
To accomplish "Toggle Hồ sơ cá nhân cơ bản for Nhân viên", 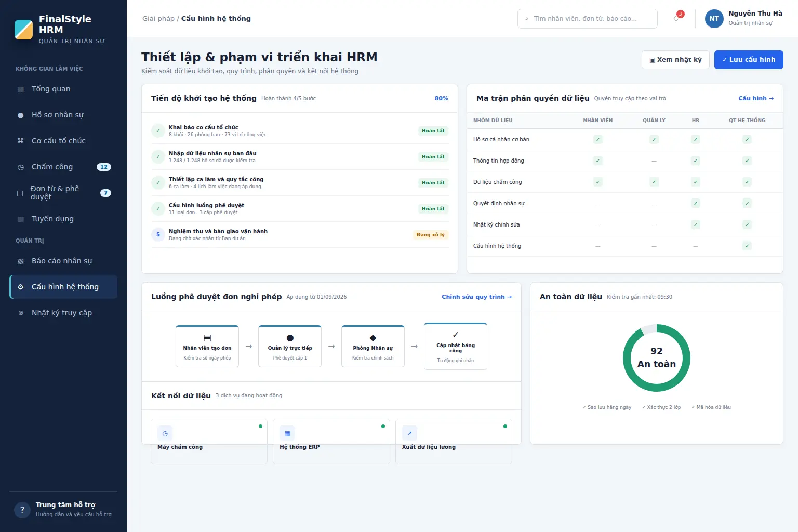I will [x=598, y=139].
